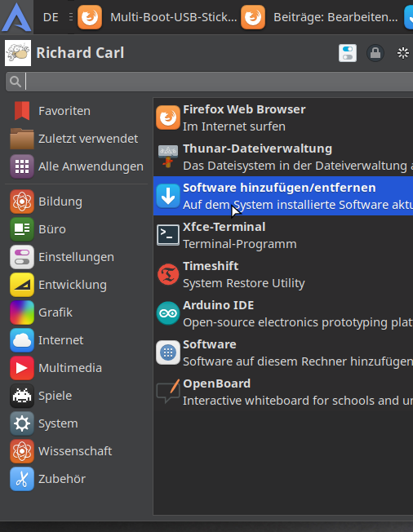
Task: Click Firefox icon of Multi-Boot-USB-Stick taskbar entry
Action: click(90, 17)
